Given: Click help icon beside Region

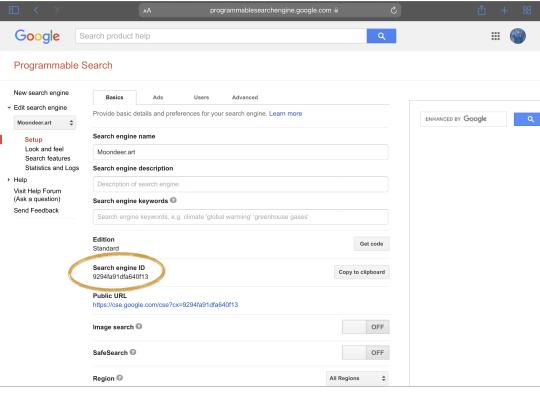Looking at the screenshot, I should 120,378.
